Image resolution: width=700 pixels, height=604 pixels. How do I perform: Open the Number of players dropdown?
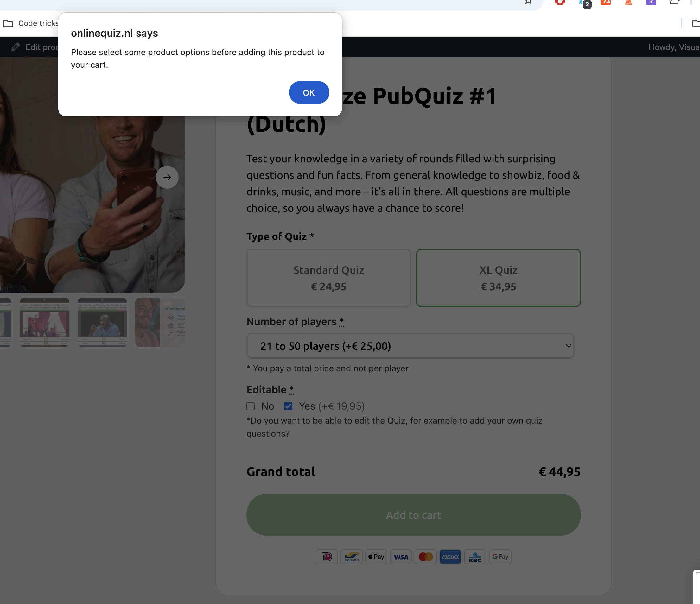click(410, 346)
